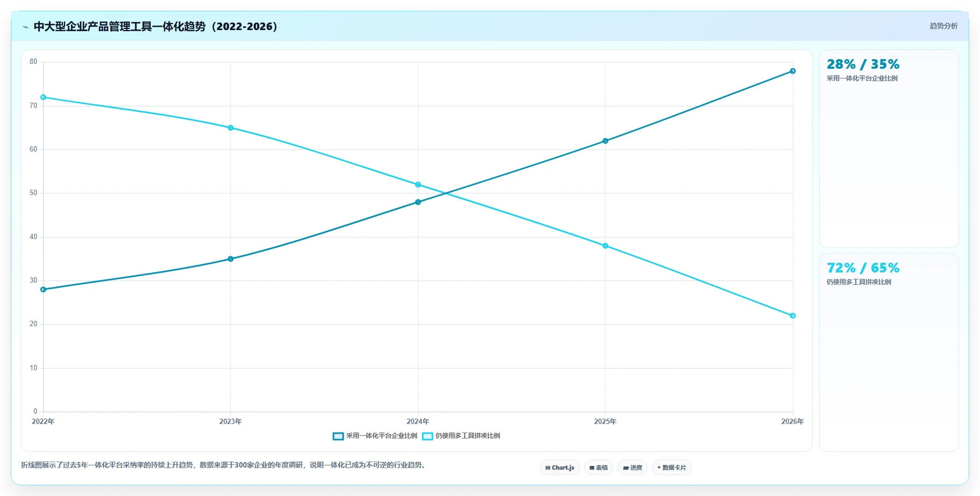The image size is (980, 496).
Task: Select the 进度 tag chip
Action: point(633,468)
